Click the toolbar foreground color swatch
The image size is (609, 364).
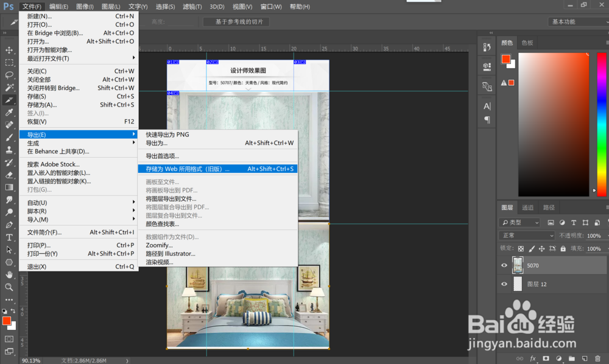(x=7, y=321)
